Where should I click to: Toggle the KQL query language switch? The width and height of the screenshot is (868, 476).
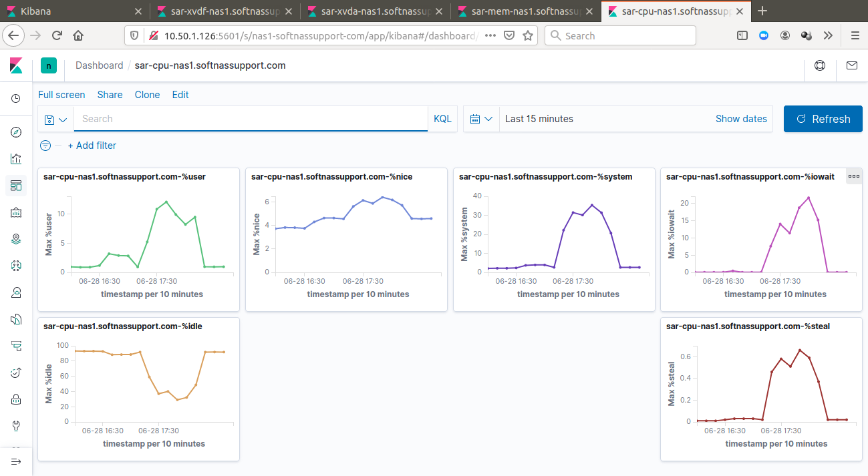pos(442,119)
